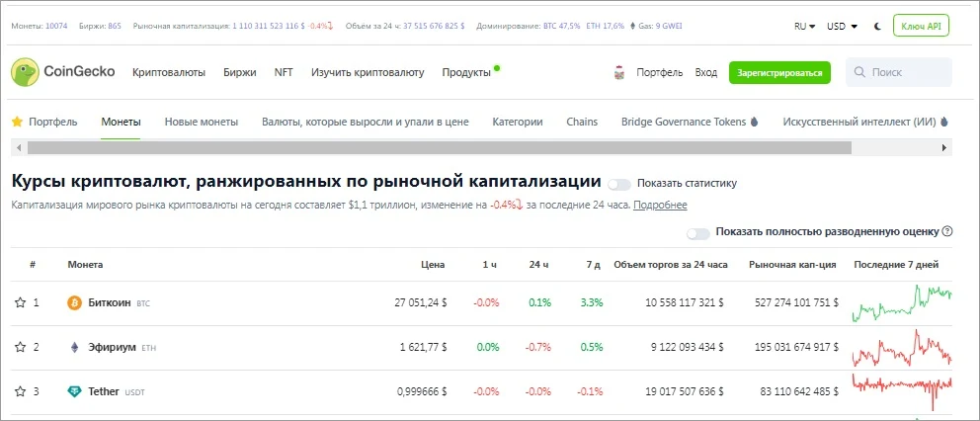Toggle dark mode moon icon
Screen dimensions: 980x421
click(x=877, y=27)
